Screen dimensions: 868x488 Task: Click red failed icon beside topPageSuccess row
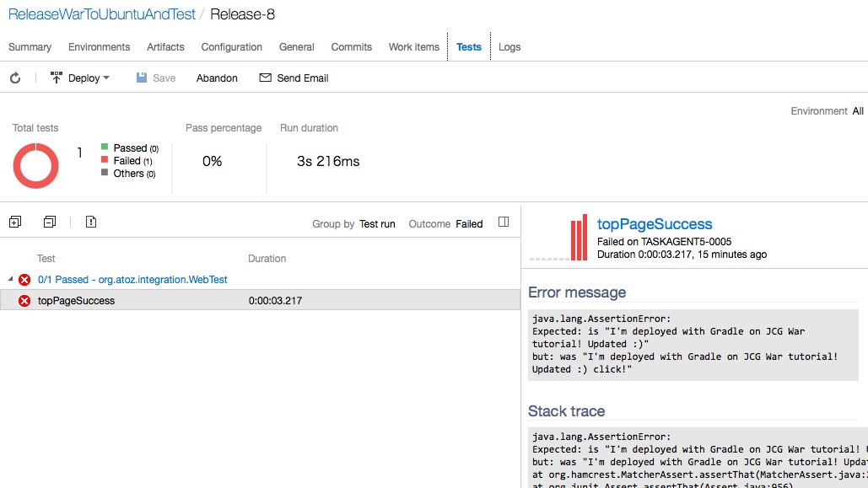click(24, 301)
